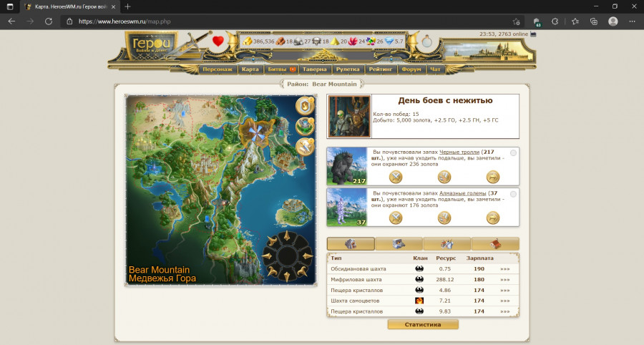This screenshot has width=644, height=345.
Task: Open the Алмазные големы creature link
Action: [462, 193]
